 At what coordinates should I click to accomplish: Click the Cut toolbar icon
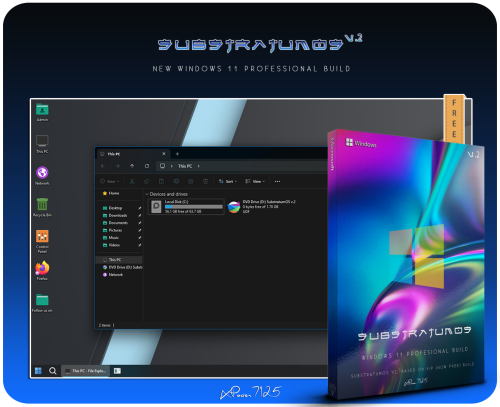(x=132, y=181)
